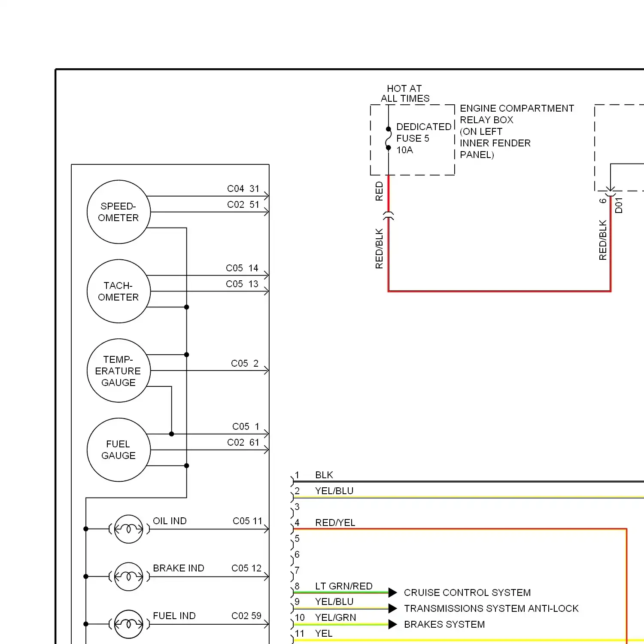Click the C05 1 terminal label
The width and height of the screenshot is (644, 644).
point(246,426)
